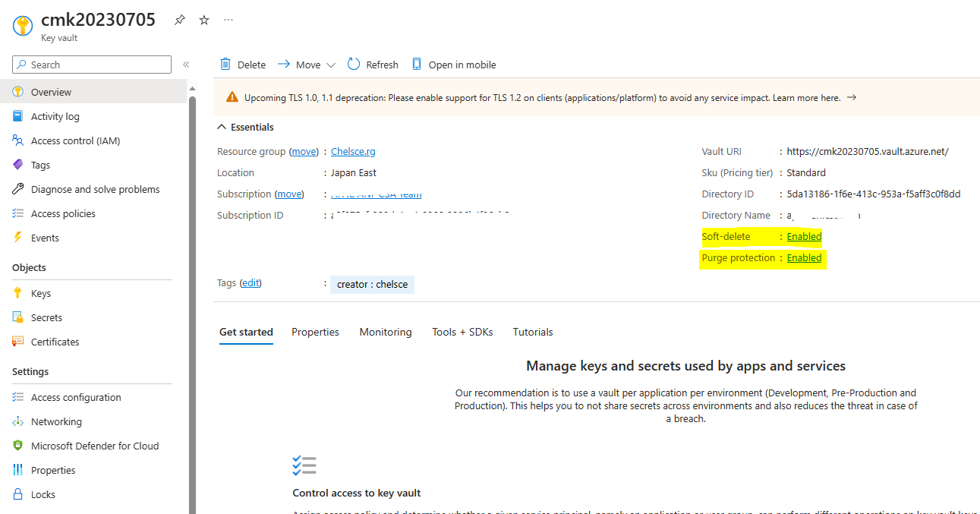Click the Access policies checklist icon

[x=18, y=213]
